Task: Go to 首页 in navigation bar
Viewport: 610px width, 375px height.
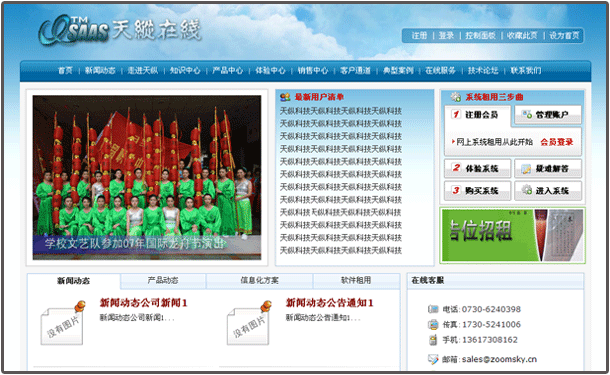Action: pyautogui.click(x=65, y=70)
